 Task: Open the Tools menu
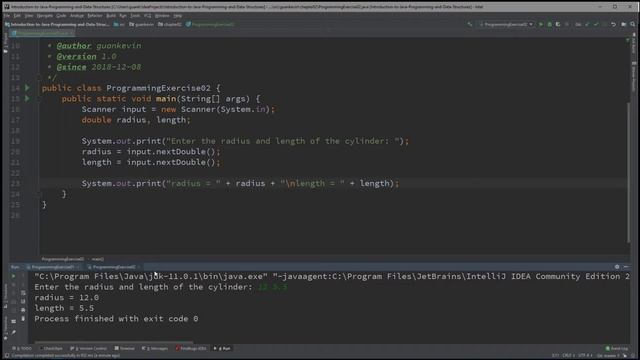135,16
